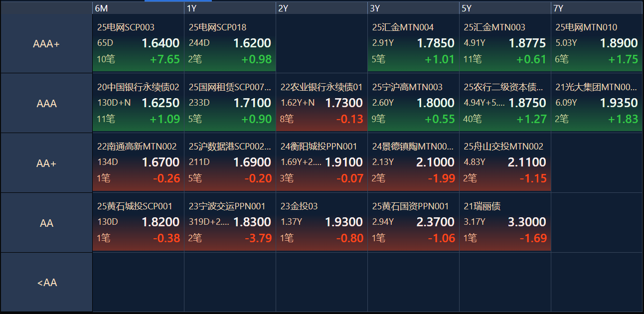Open bond 25电网SCP018

[217, 27]
